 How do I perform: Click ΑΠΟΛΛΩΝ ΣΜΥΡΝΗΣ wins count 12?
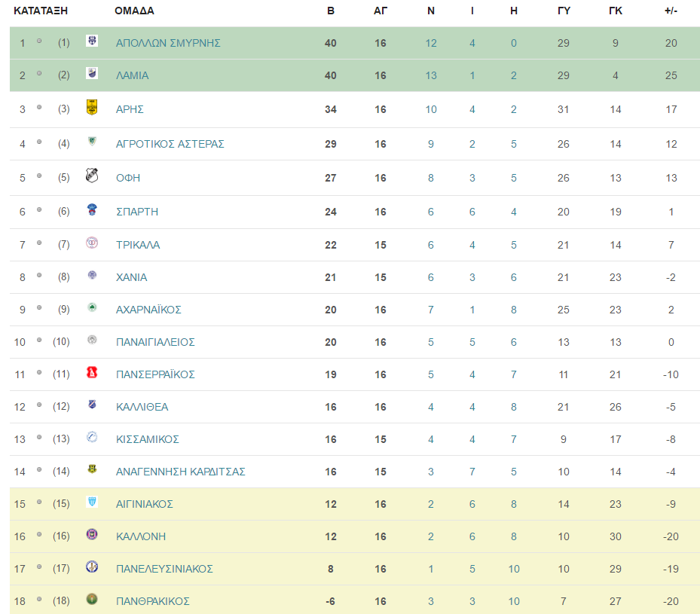click(431, 43)
